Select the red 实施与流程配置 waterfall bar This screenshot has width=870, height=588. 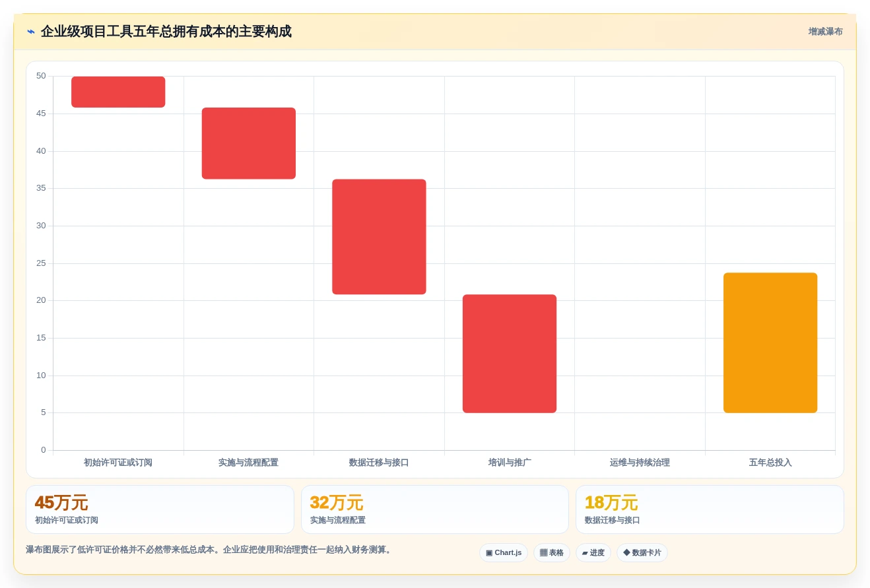pyautogui.click(x=249, y=143)
